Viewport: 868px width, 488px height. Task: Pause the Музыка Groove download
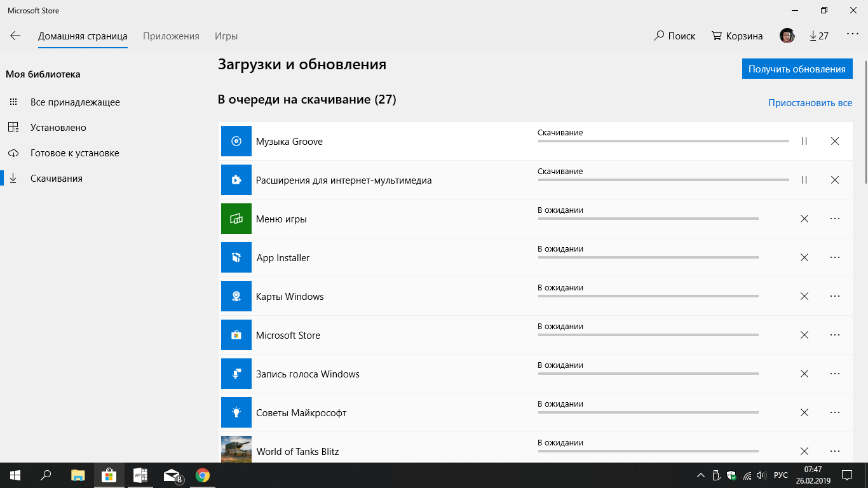point(804,141)
